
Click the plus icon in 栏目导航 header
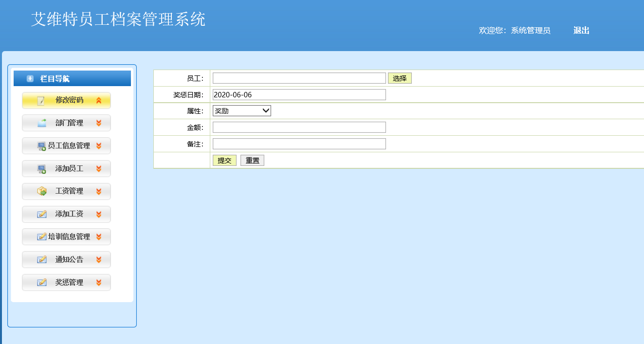[30, 79]
